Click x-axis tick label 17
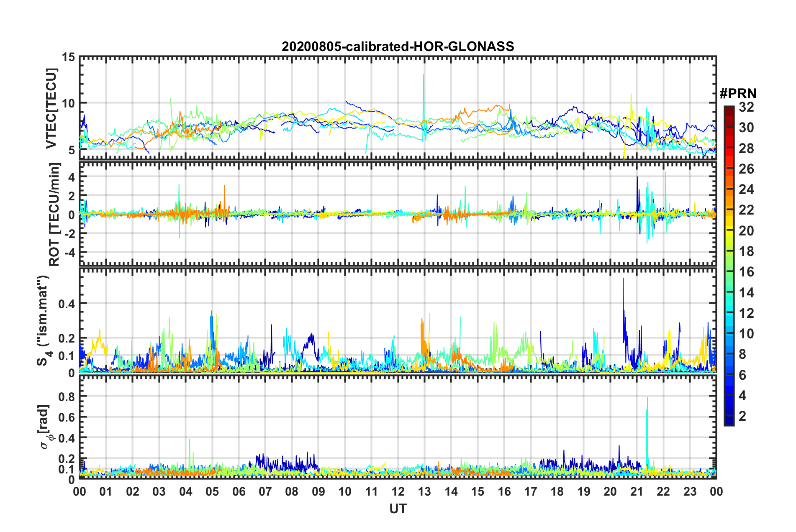Viewport: 796px width, 532px height. coord(531,491)
